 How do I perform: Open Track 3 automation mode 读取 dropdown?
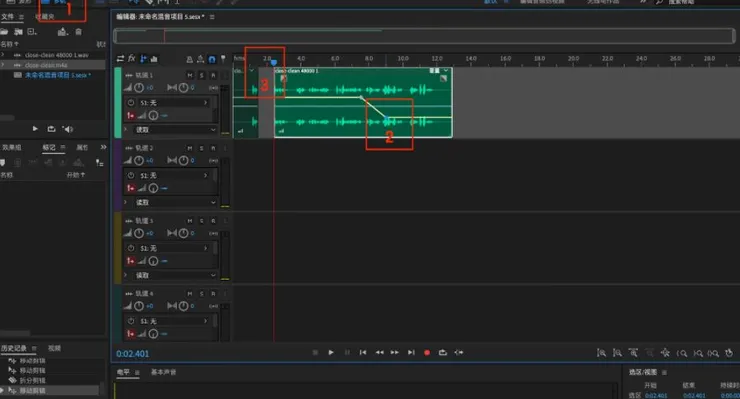tap(175, 275)
